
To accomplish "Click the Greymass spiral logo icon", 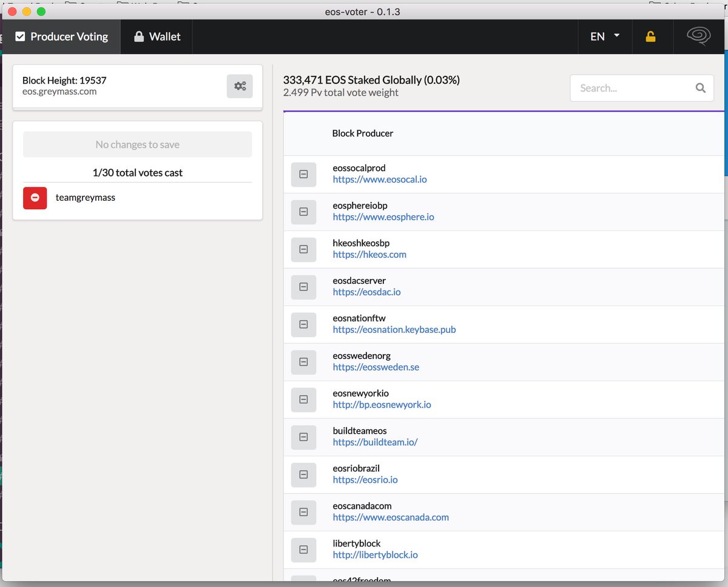I will 699,36.
